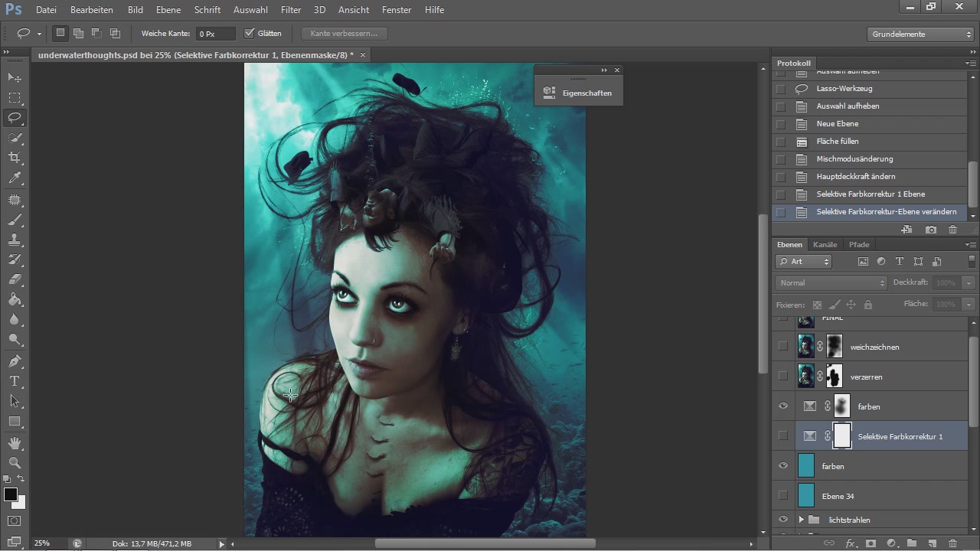Select the Brush tool
Viewport: 980px width, 551px height.
click(15, 220)
